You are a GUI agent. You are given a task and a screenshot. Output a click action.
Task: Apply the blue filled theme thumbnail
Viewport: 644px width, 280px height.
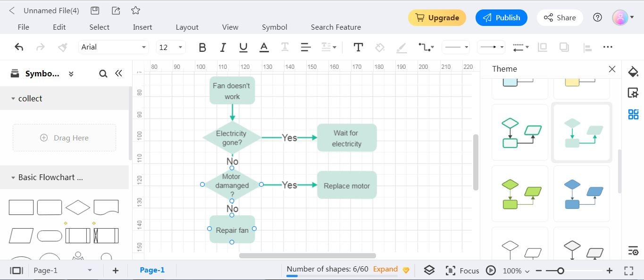click(582, 193)
